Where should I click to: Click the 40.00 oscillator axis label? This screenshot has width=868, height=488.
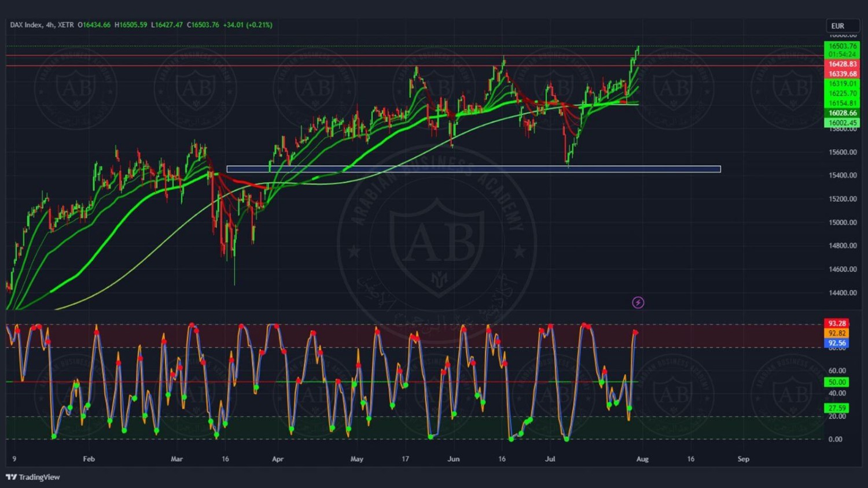(837, 393)
